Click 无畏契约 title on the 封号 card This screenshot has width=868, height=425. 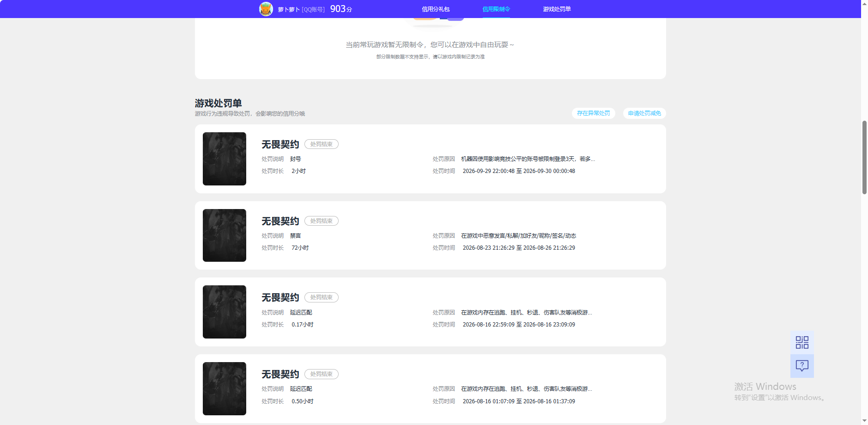[280, 144]
